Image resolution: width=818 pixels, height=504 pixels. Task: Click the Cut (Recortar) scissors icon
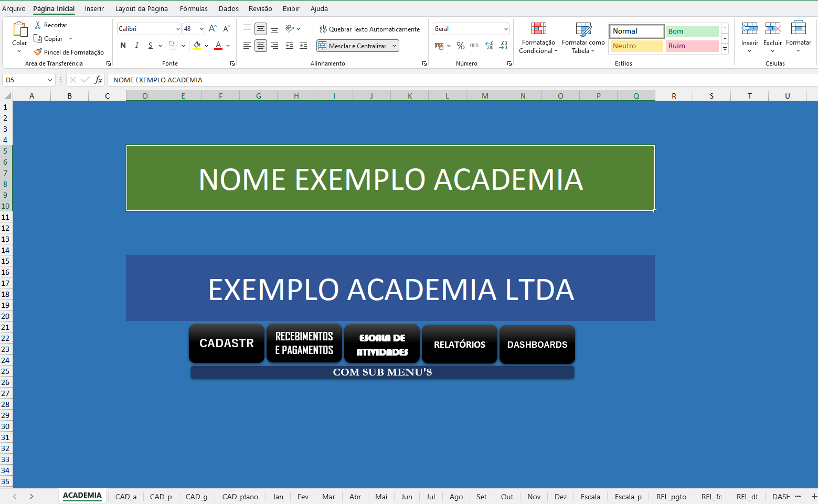pos(38,25)
